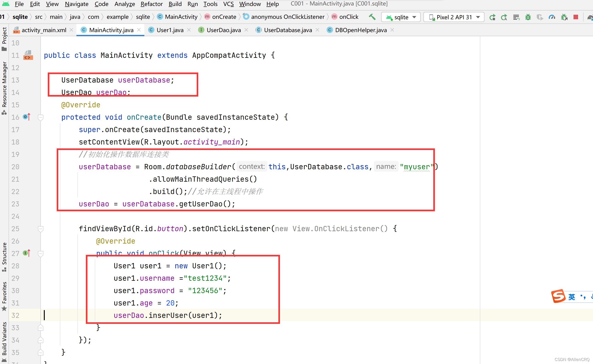593x364 pixels.
Task: Open the Refactor menu
Action: (151, 4)
